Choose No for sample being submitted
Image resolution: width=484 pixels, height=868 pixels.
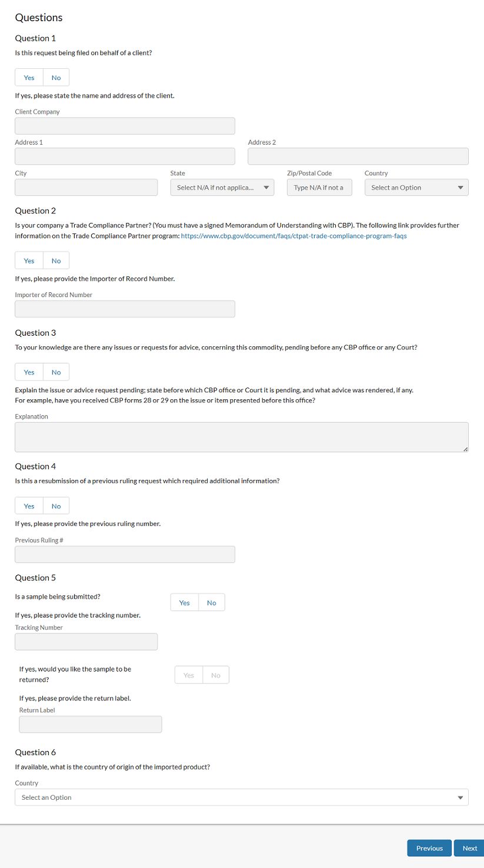point(212,603)
